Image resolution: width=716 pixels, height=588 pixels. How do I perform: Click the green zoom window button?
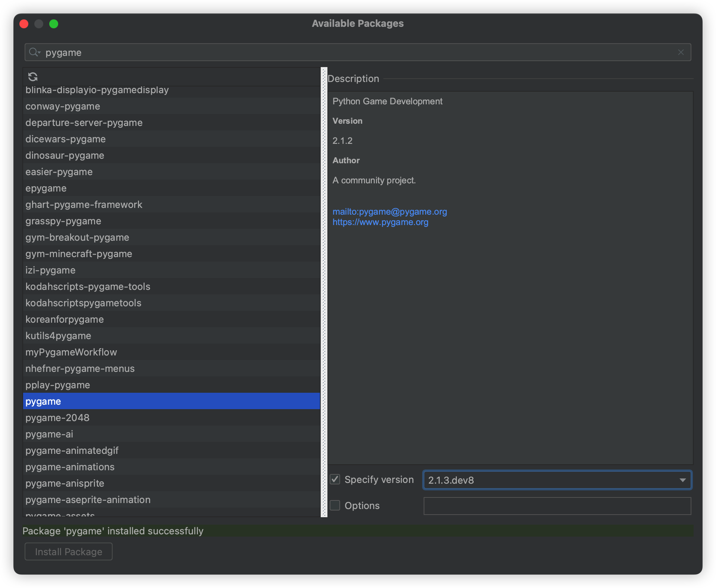[54, 24]
